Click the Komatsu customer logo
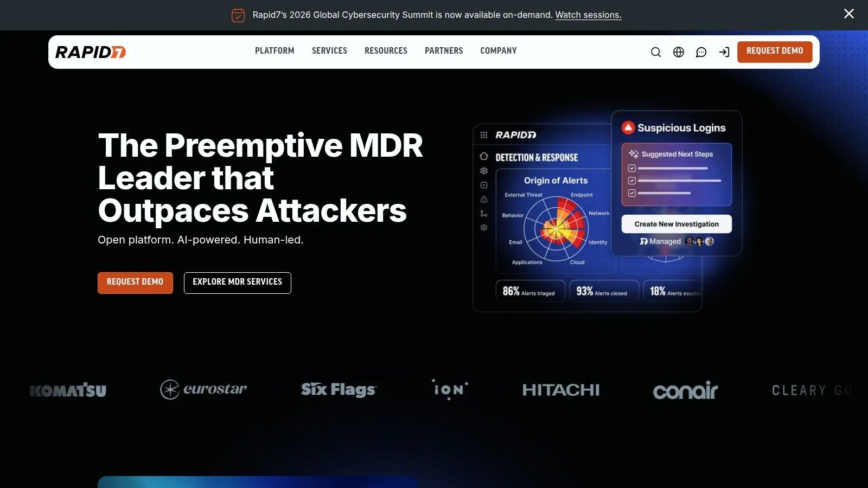Viewport: 868px width, 488px height. (68, 390)
